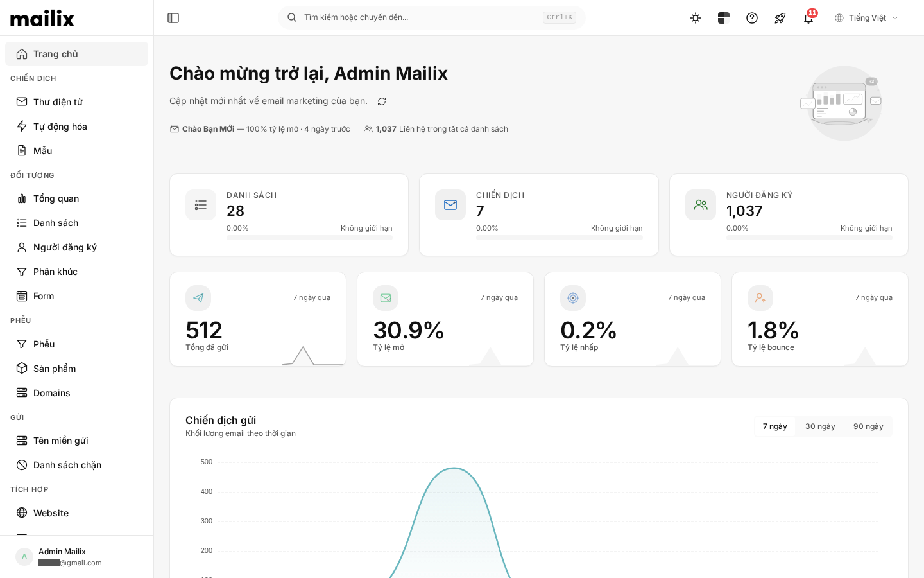
Task: Click the mailix logo
Action: 42,18
